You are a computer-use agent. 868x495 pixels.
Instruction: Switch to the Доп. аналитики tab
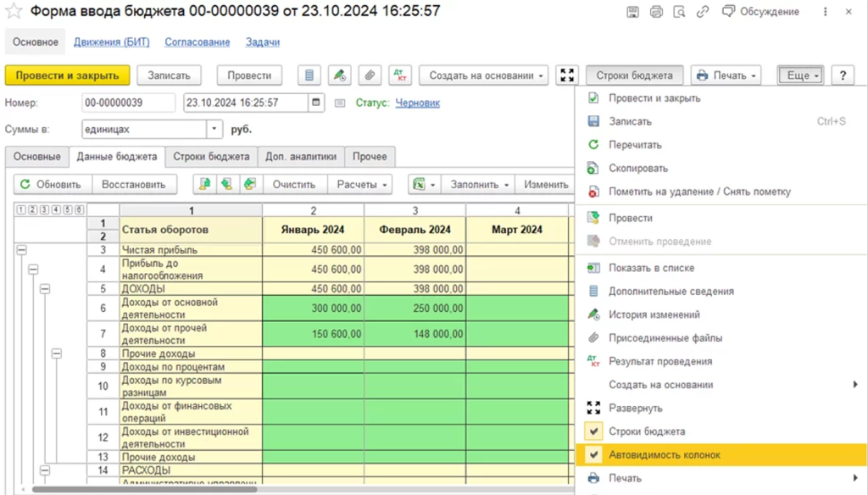302,157
